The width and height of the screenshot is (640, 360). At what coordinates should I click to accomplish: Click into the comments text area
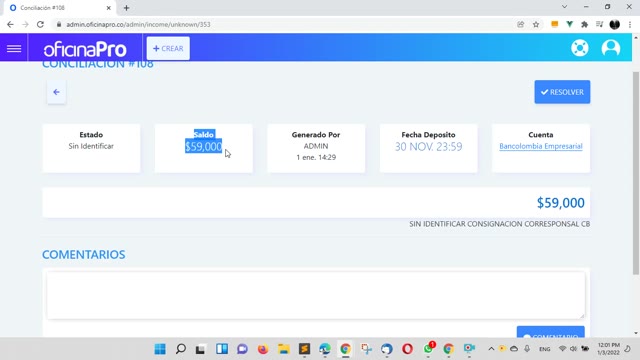click(x=316, y=295)
